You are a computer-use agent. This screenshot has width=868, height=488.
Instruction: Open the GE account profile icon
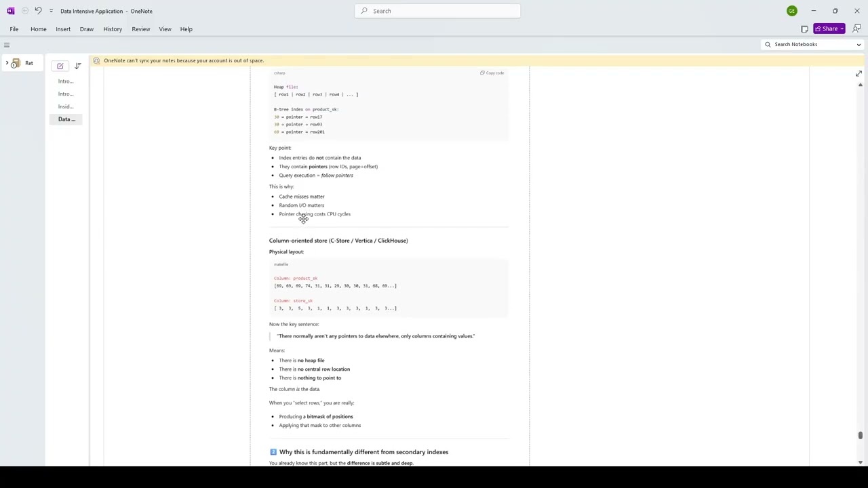pyautogui.click(x=791, y=11)
